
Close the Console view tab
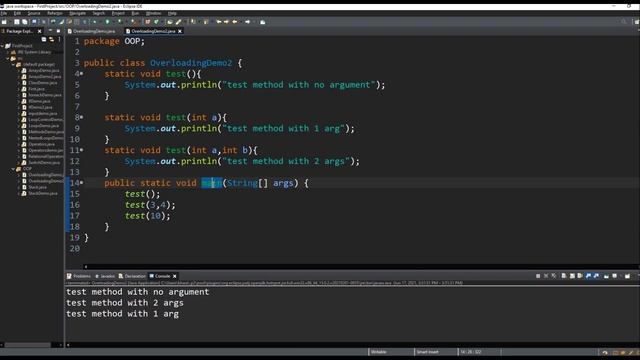(x=174, y=276)
